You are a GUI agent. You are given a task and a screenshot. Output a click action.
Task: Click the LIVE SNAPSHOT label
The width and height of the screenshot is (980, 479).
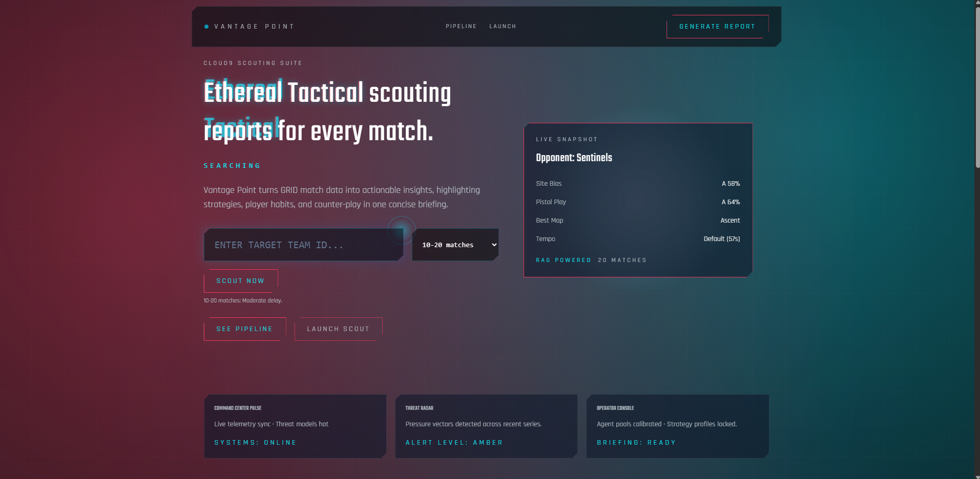(567, 140)
